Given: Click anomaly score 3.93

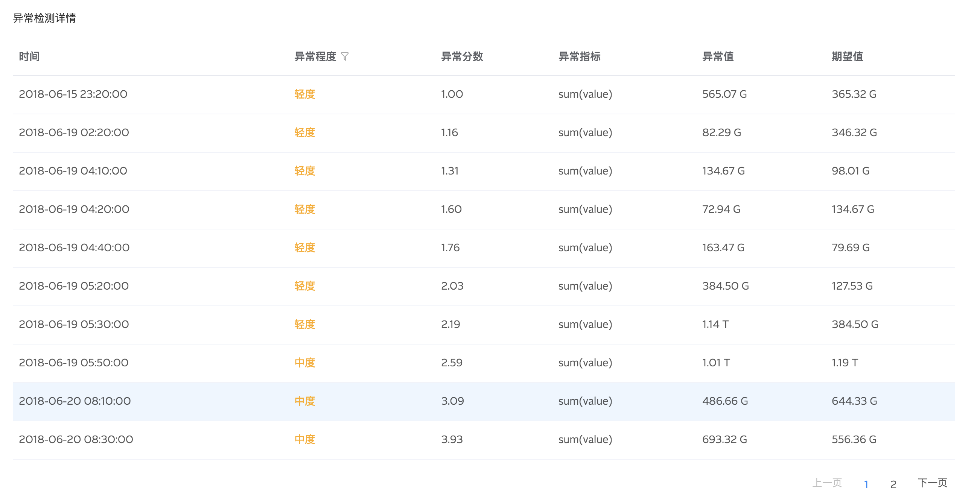Looking at the screenshot, I should [x=452, y=439].
